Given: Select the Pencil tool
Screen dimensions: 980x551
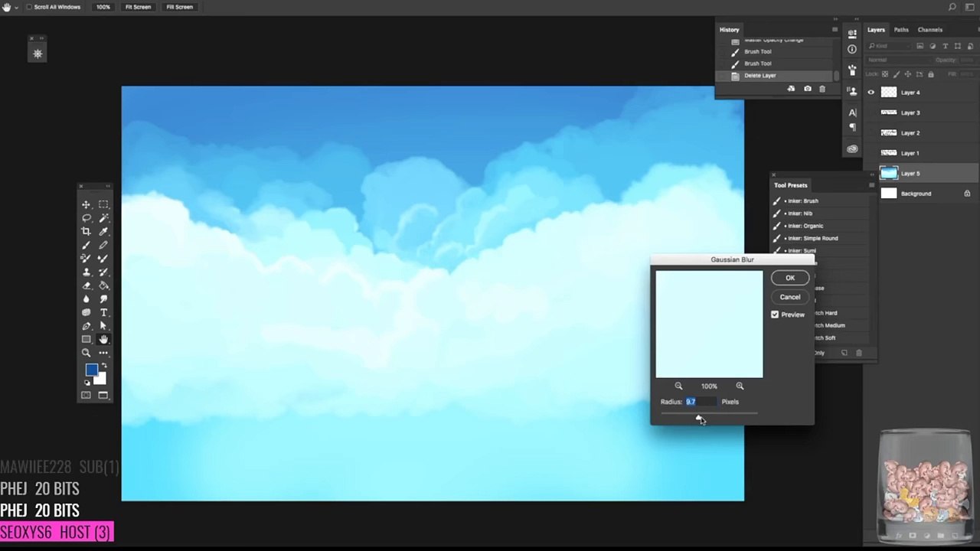Looking at the screenshot, I should coord(103,245).
